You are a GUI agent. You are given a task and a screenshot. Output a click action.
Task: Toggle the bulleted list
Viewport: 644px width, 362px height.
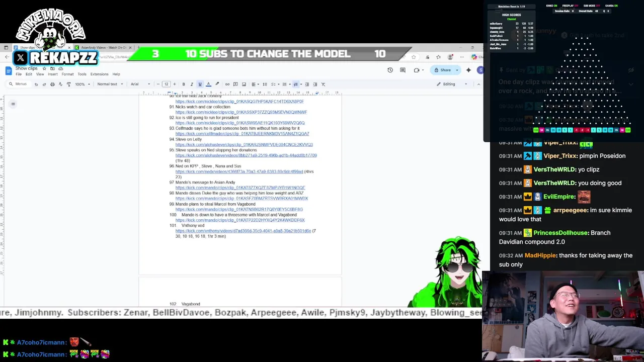285,84
